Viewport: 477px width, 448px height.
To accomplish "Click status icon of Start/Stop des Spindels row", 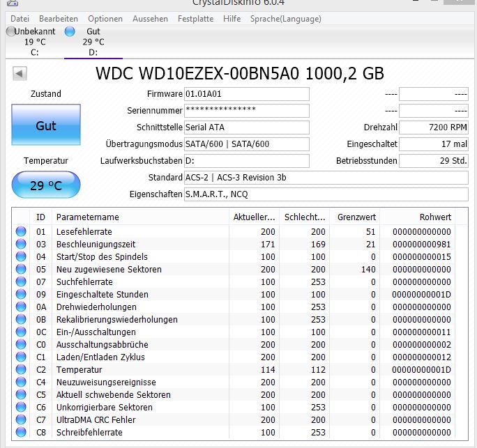I will 21,256.
